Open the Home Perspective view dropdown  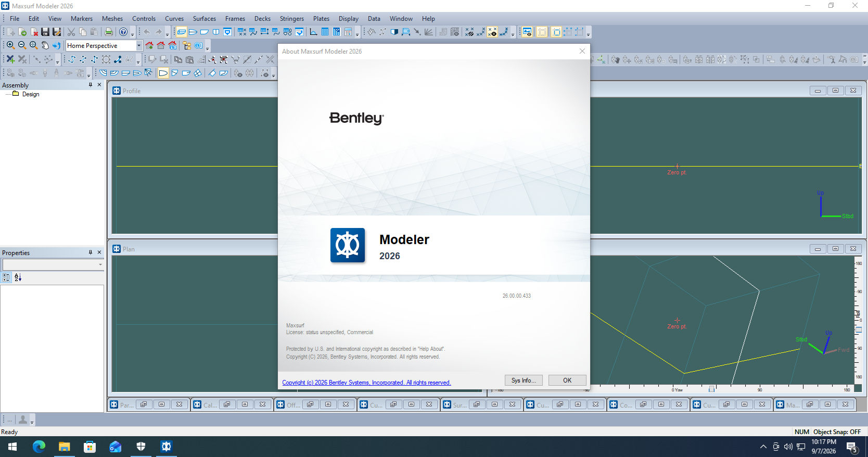pyautogui.click(x=139, y=45)
